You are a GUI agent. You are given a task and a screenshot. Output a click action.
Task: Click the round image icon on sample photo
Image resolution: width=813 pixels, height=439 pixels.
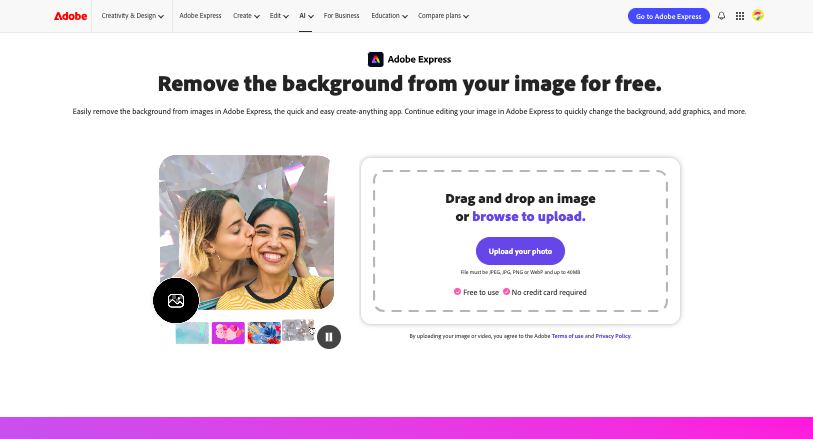pos(176,301)
